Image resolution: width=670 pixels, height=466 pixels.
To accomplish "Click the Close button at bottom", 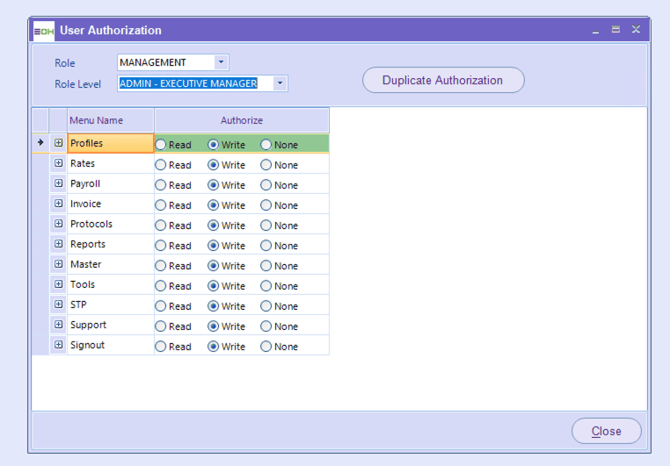I will 606,431.
